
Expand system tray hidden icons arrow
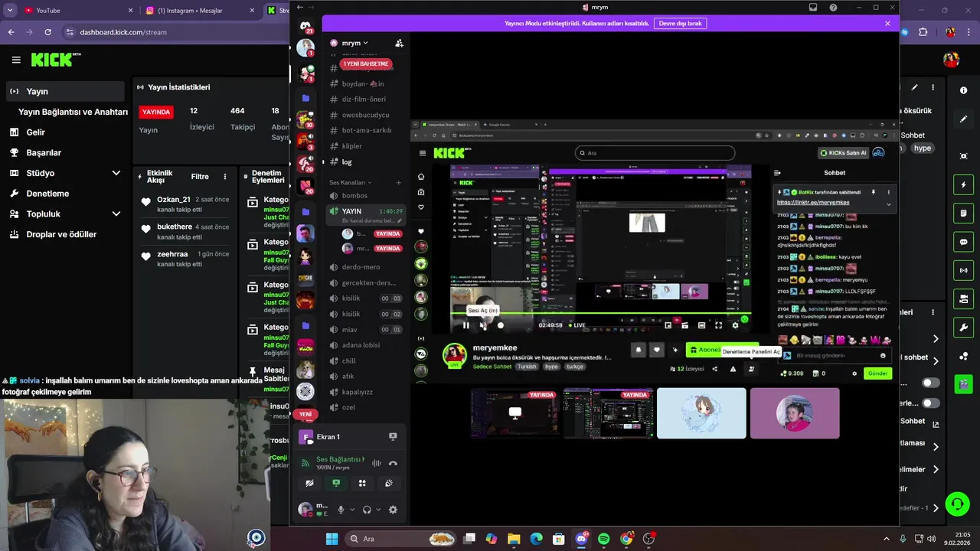point(887,539)
